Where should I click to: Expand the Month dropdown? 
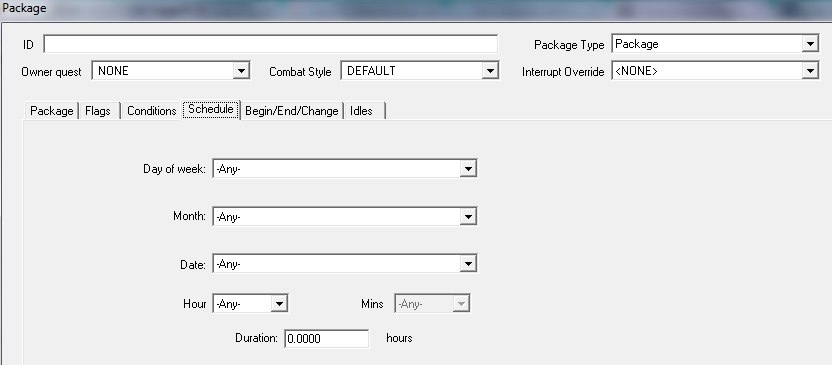[345, 216]
